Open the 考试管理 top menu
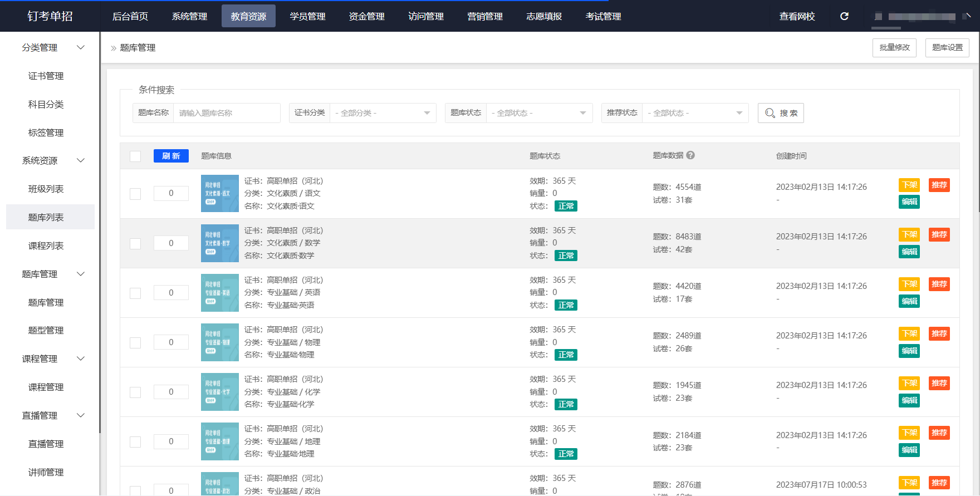Viewport: 980px width, 496px height. pos(603,16)
